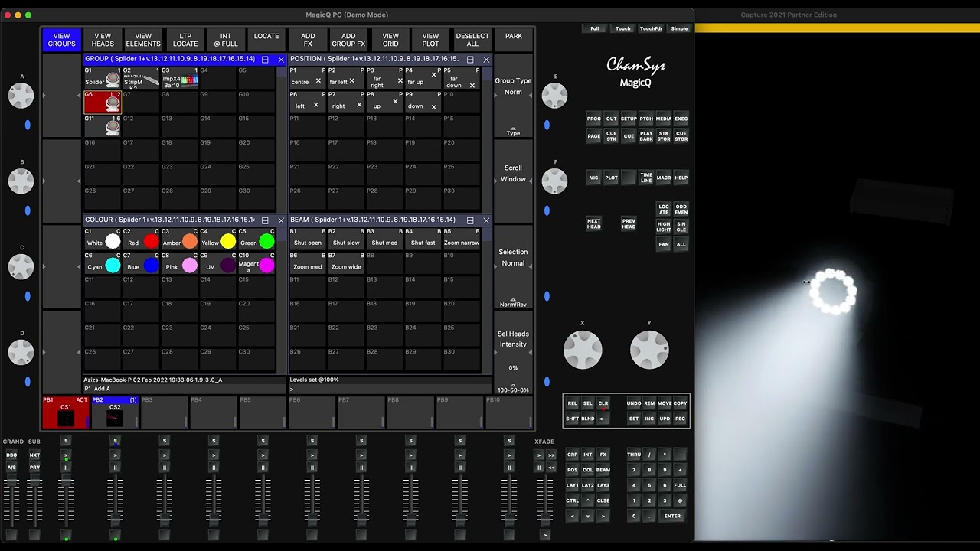
Task: Toggle the FAN key
Action: coord(664,244)
